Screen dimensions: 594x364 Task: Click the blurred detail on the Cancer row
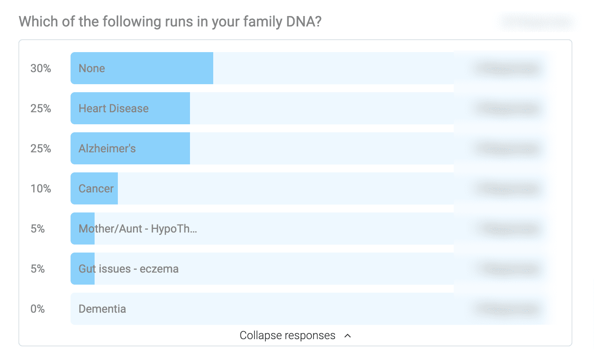[507, 189]
